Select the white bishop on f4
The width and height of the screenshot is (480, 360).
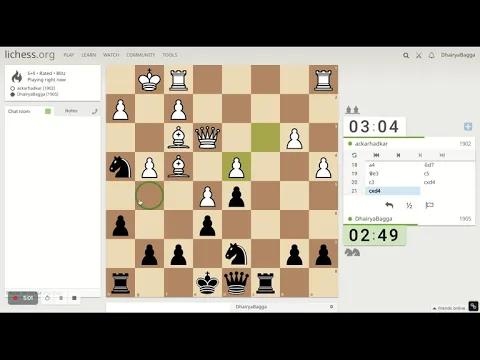point(178,166)
